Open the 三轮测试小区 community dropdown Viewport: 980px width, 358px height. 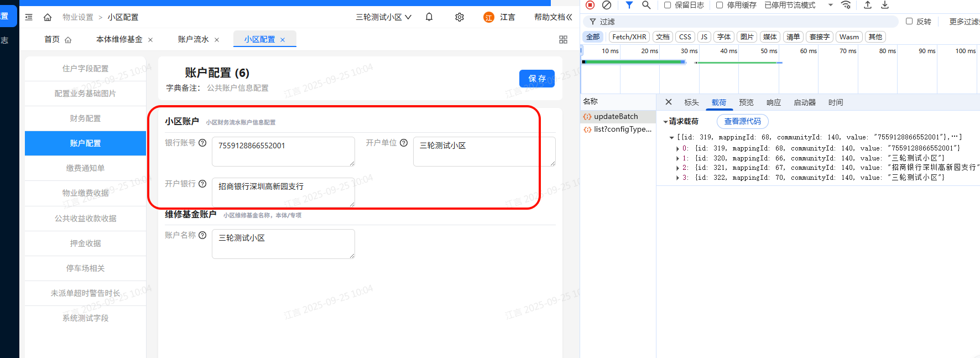(383, 17)
